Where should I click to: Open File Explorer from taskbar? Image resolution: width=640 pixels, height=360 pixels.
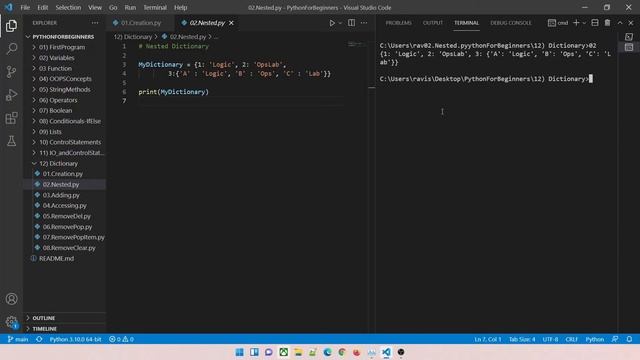(298, 352)
